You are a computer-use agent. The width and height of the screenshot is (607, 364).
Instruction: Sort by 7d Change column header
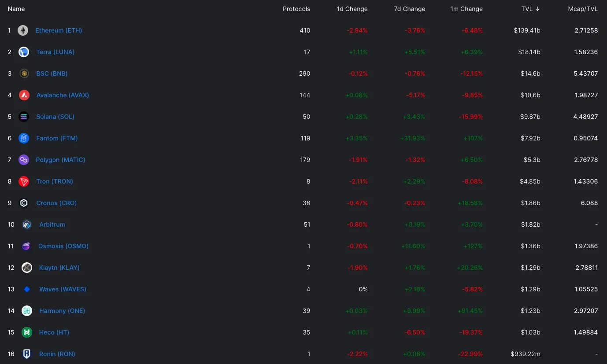point(409,9)
